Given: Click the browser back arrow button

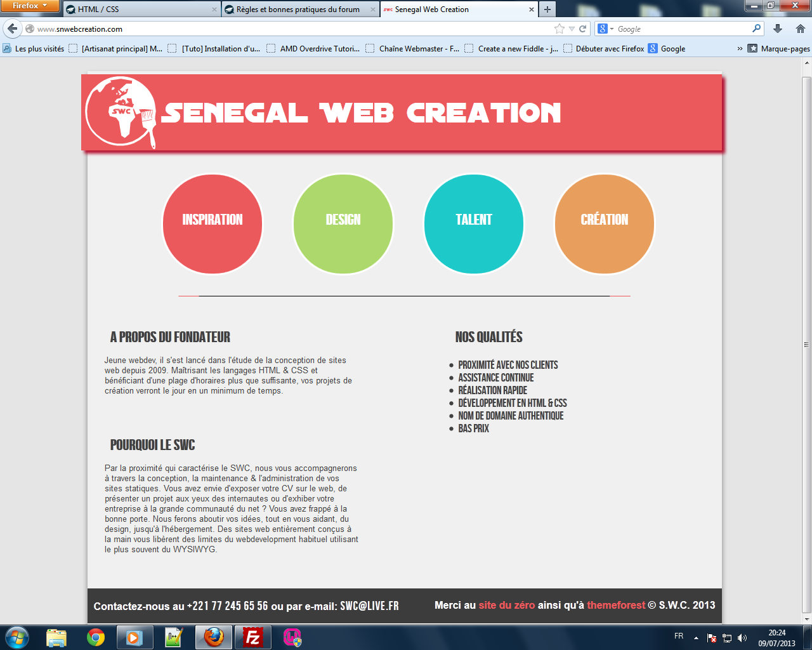Looking at the screenshot, I should coord(12,29).
